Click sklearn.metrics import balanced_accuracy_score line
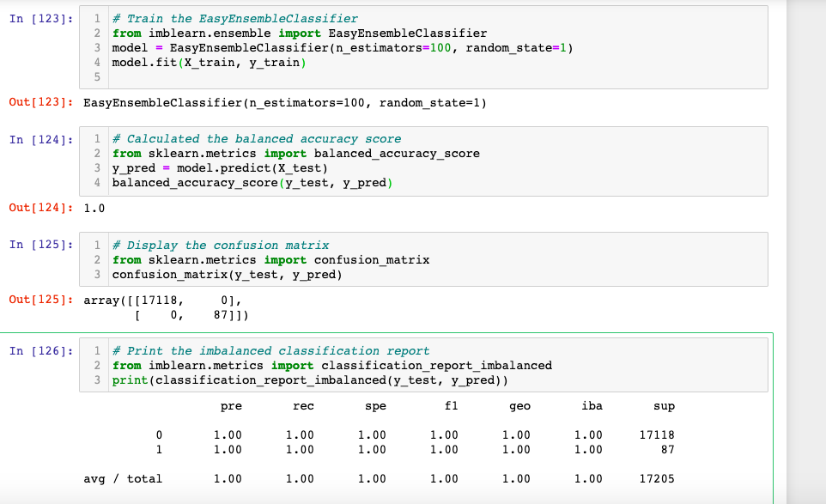 (x=296, y=154)
